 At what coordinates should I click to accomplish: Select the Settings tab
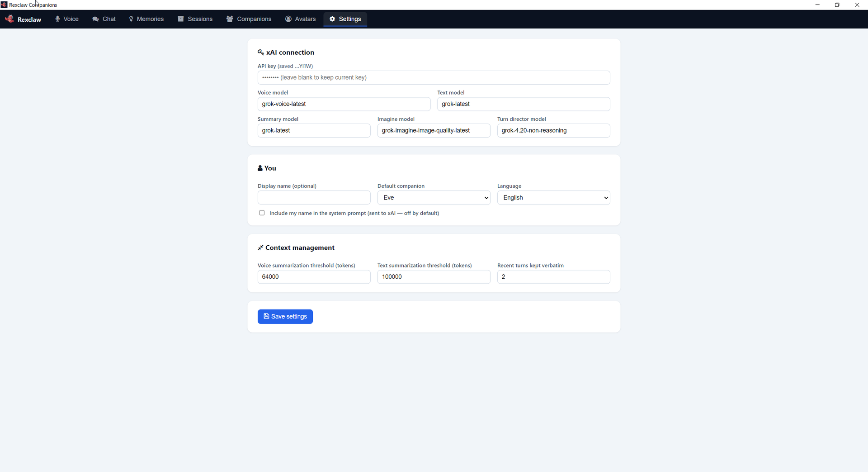[345, 19]
